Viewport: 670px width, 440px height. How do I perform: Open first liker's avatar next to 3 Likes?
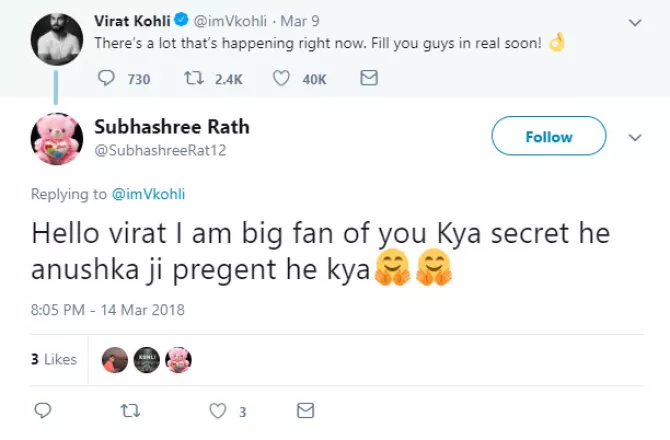coord(116,359)
